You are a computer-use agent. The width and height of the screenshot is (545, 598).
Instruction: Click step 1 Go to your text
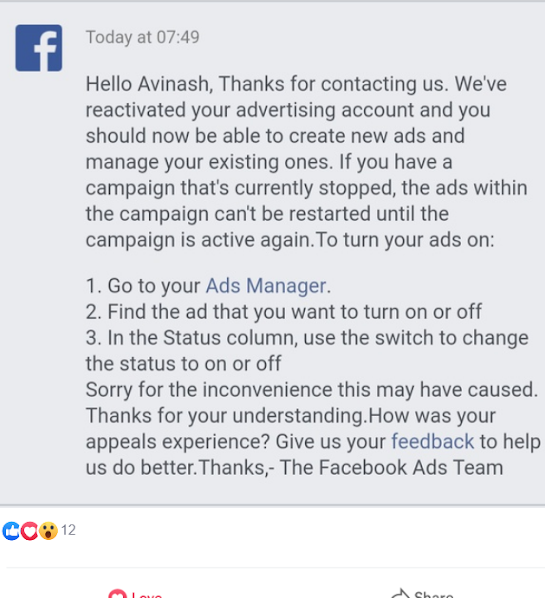coord(143,286)
